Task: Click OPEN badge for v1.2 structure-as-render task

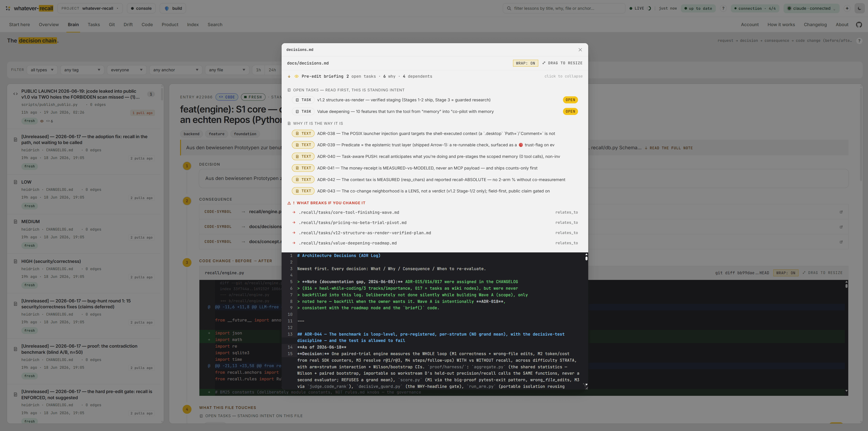Action: [570, 100]
